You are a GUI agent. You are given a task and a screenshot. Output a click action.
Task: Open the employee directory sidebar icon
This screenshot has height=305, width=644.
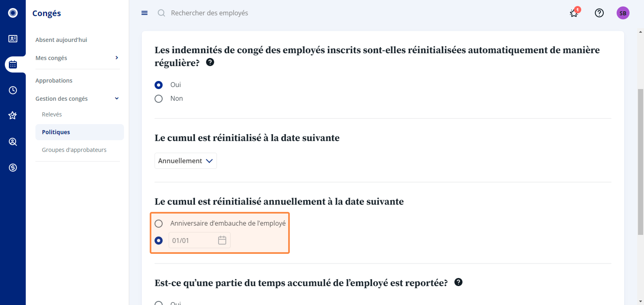pos(13,39)
